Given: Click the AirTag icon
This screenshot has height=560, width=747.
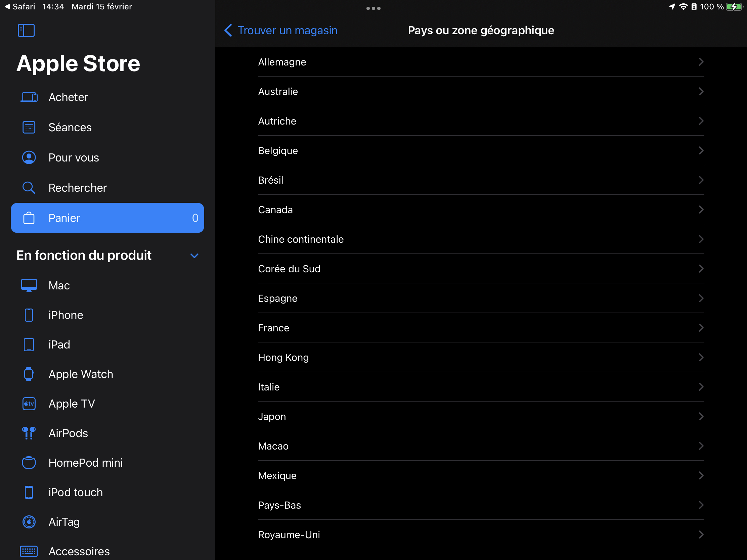Looking at the screenshot, I should (x=29, y=522).
